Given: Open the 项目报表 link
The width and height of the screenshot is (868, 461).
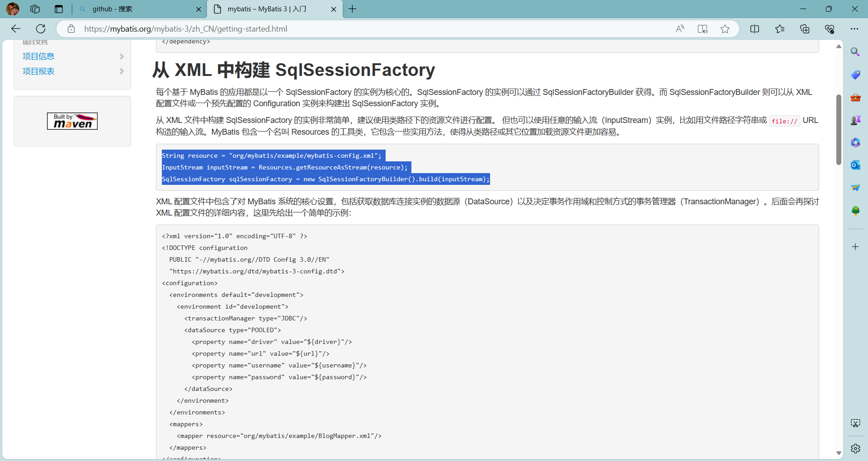Looking at the screenshot, I should coord(38,71).
